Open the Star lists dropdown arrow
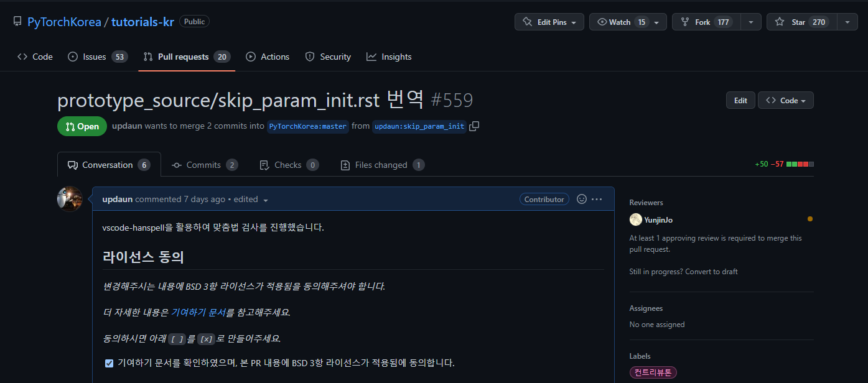This screenshot has width=868, height=383. tap(847, 22)
